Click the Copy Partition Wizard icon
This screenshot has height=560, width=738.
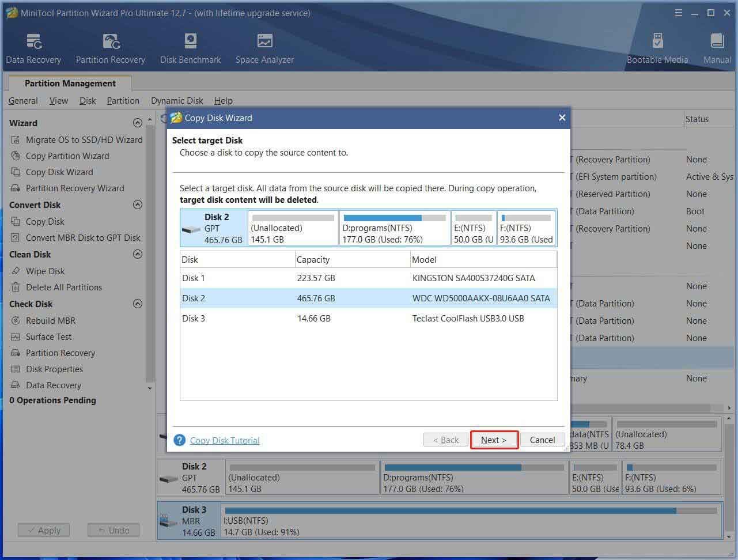pyautogui.click(x=16, y=156)
